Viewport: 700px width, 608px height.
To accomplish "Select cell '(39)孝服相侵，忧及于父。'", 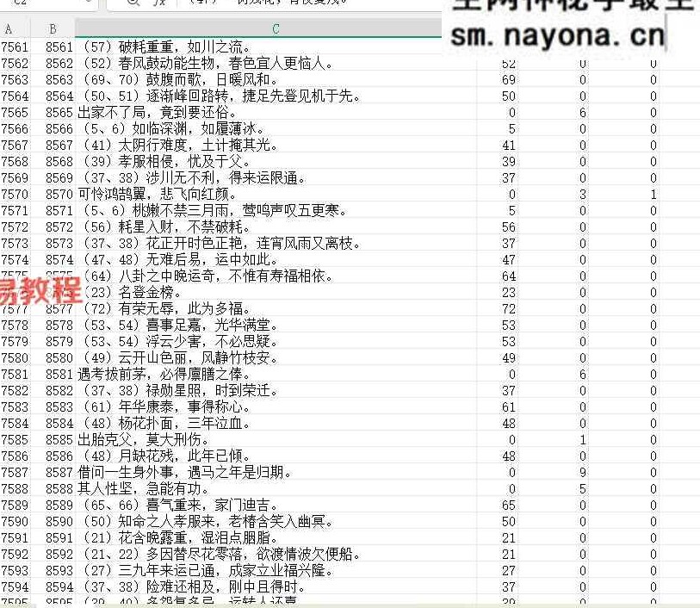I will click(276, 162).
